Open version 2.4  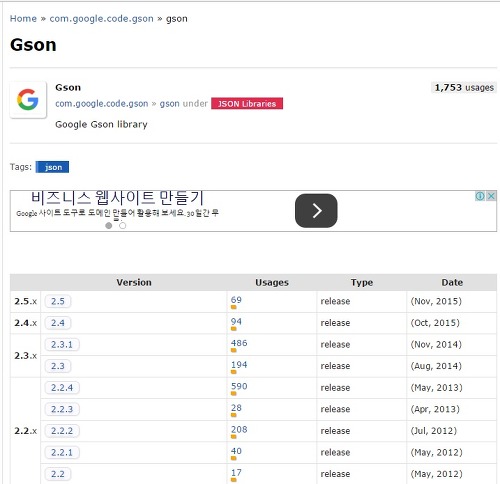click(x=58, y=323)
